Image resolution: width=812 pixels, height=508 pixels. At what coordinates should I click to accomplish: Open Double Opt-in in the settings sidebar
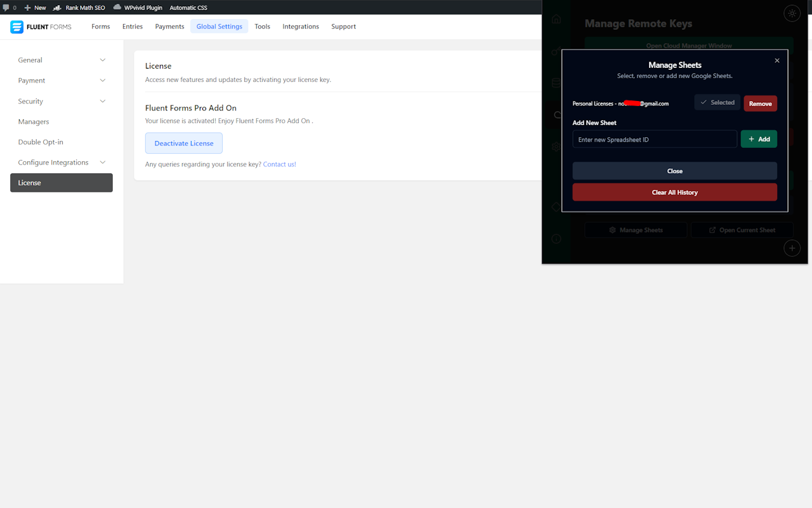41,142
